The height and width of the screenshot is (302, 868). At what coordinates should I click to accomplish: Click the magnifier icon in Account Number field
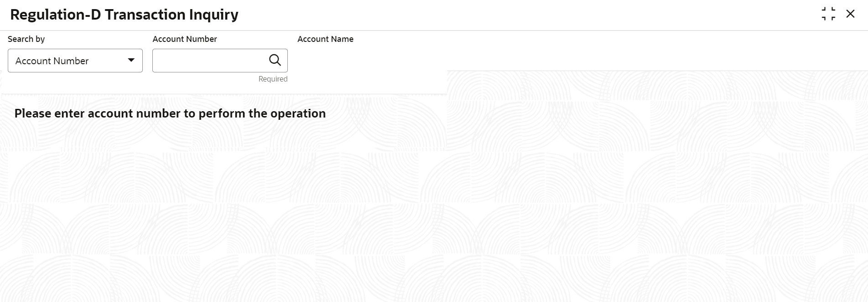point(275,60)
